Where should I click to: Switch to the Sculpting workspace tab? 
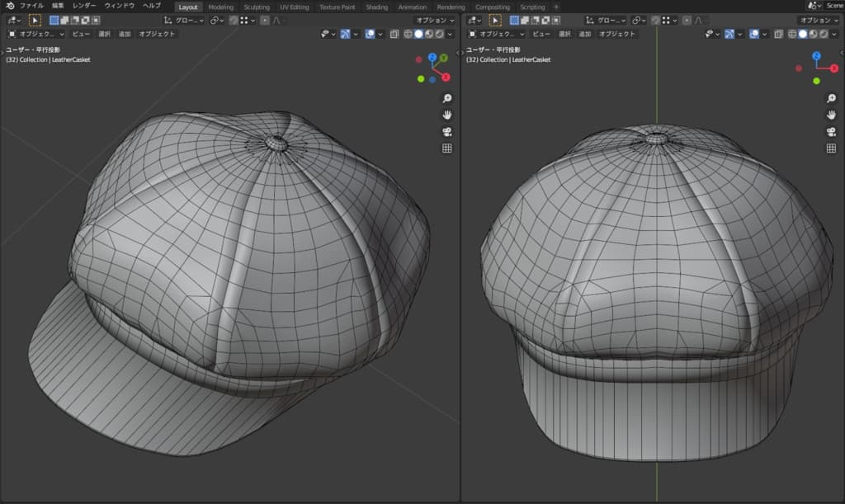click(x=257, y=7)
